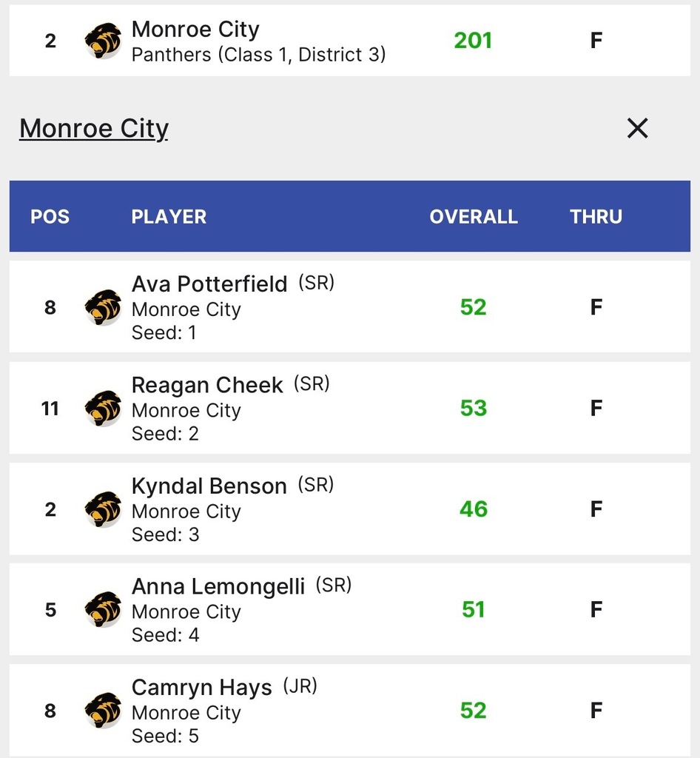This screenshot has height=758, width=700.
Task: Close the Monroe City team panel
Action: point(637,128)
